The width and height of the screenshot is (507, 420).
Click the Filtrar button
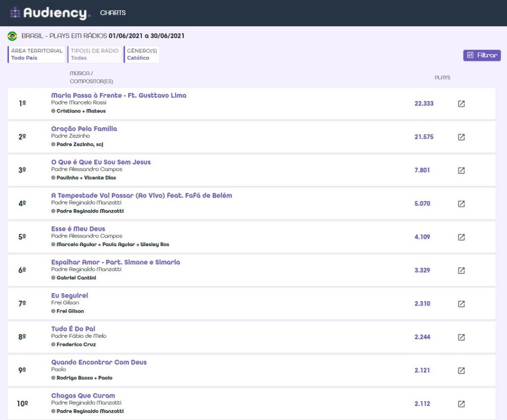click(482, 55)
